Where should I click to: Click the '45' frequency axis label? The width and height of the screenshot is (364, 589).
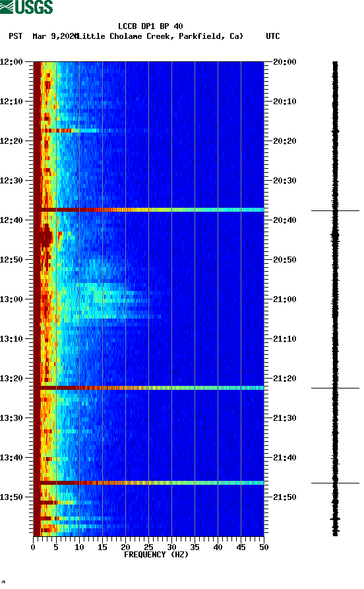pyautogui.click(x=241, y=547)
